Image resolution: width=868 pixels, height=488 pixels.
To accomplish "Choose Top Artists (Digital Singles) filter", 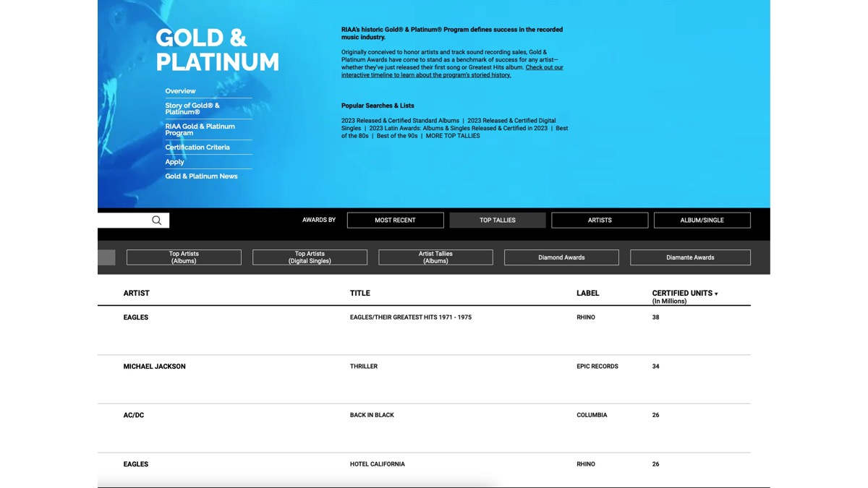I will point(310,257).
